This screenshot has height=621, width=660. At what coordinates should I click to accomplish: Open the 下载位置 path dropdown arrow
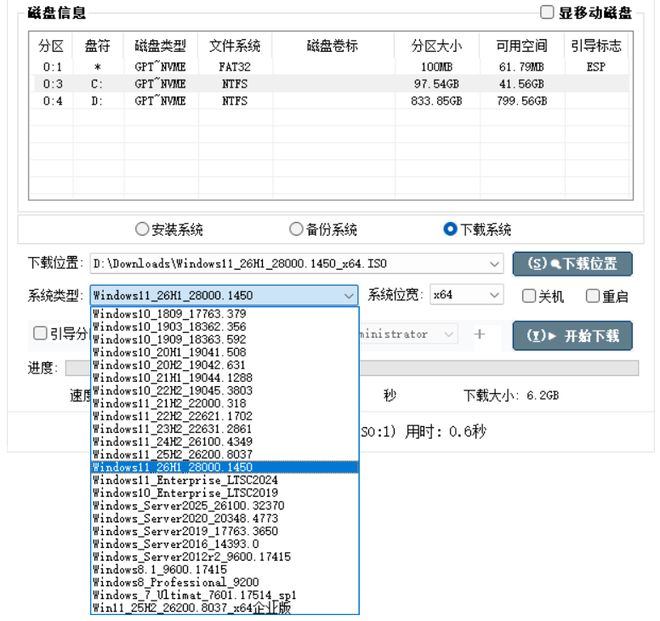(495, 264)
